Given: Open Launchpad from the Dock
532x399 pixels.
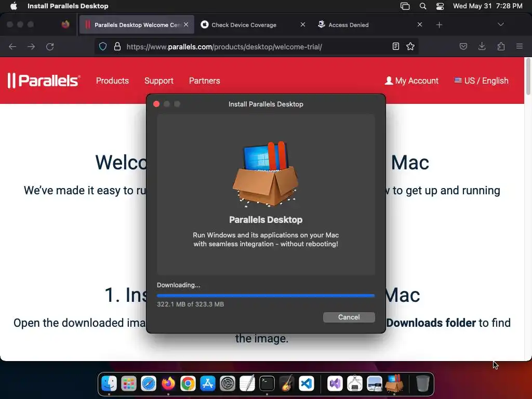Looking at the screenshot, I should coord(129,384).
